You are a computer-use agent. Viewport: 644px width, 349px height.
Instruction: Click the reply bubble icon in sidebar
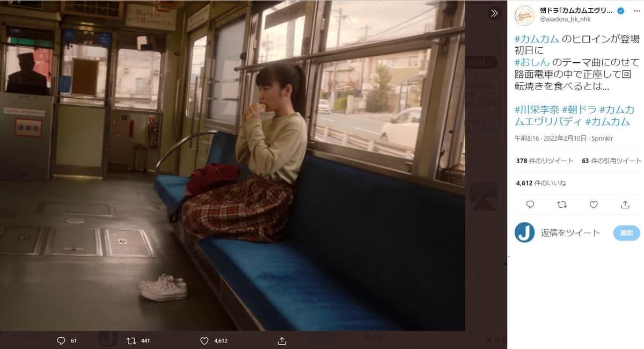(530, 205)
